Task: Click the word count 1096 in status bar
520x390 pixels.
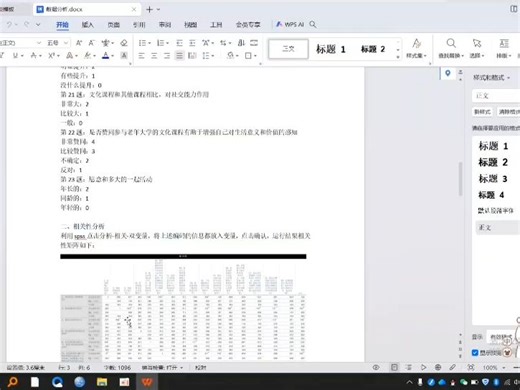Action: coord(117,367)
